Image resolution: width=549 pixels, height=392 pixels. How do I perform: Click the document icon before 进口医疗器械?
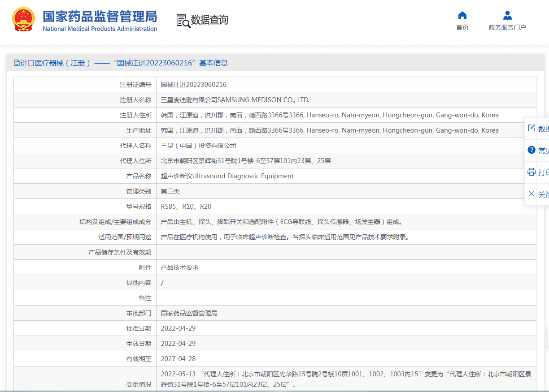(x=17, y=63)
